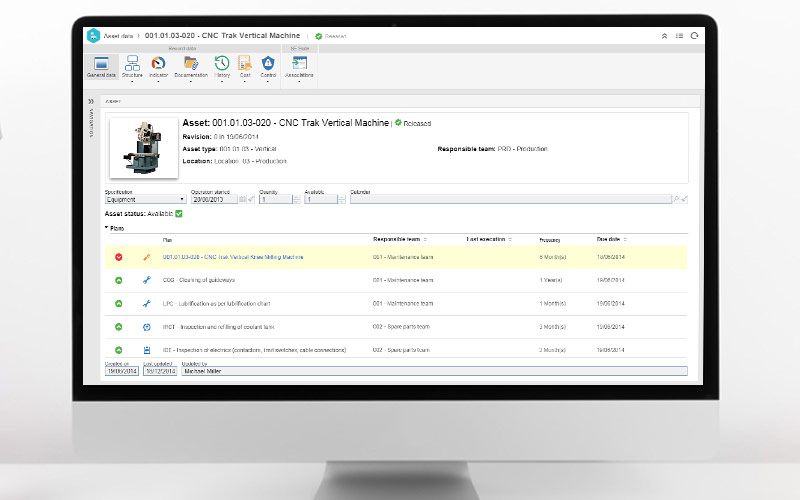Open the Associations toolbar icon
800x500 pixels.
(299, 65)
